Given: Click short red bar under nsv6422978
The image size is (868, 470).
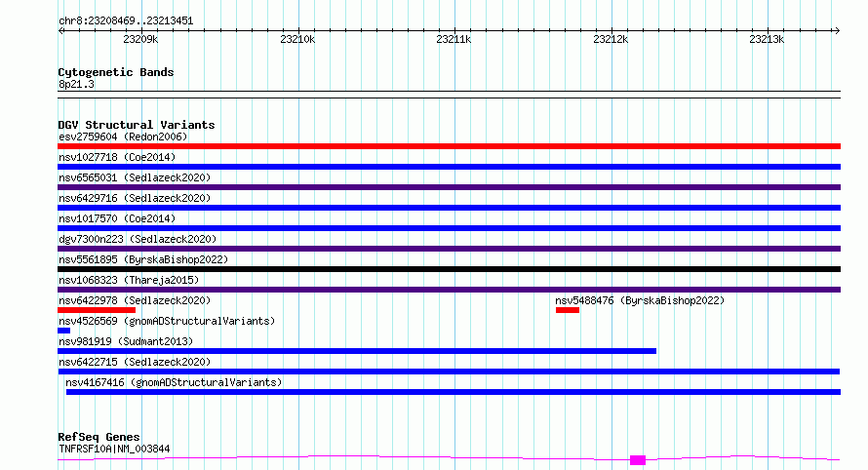Looking at the screenshot, I should [x=97, y=310].
